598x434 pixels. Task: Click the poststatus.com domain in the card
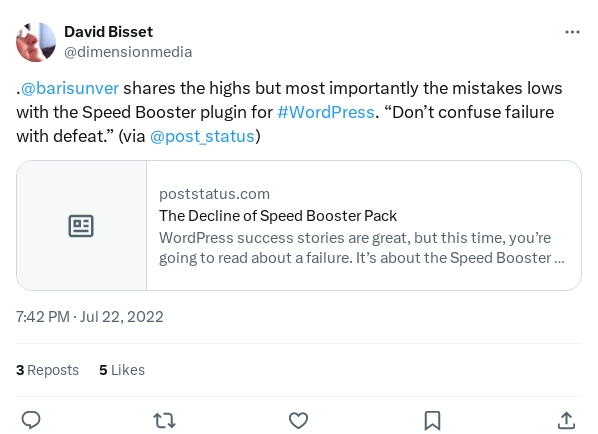[x=214, y=194]
